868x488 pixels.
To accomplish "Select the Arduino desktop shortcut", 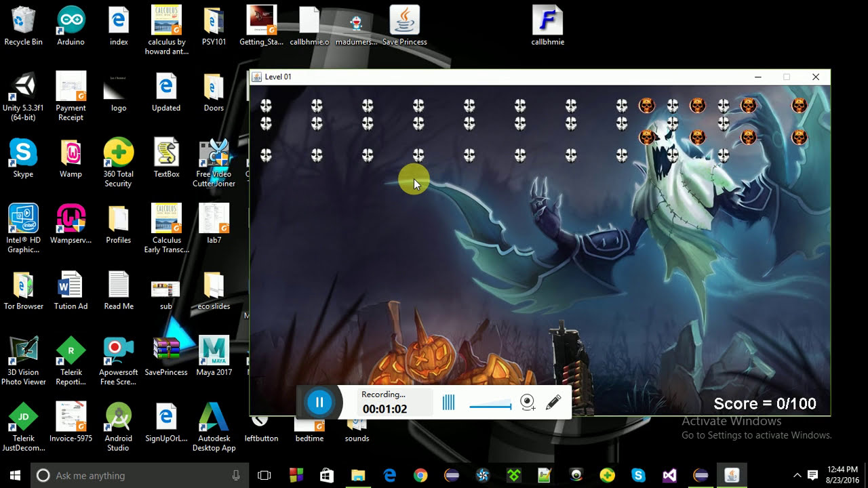I will [71, 26].
